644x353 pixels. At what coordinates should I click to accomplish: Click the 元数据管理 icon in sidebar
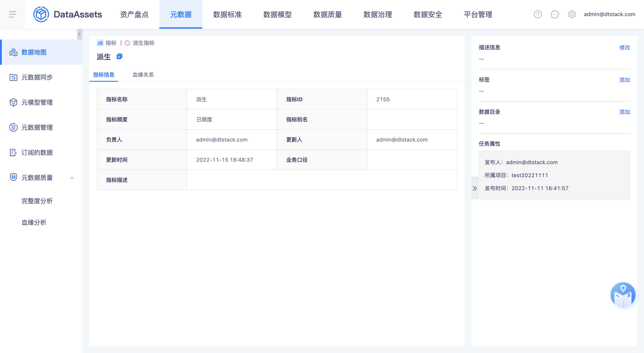tap(13, 127)
